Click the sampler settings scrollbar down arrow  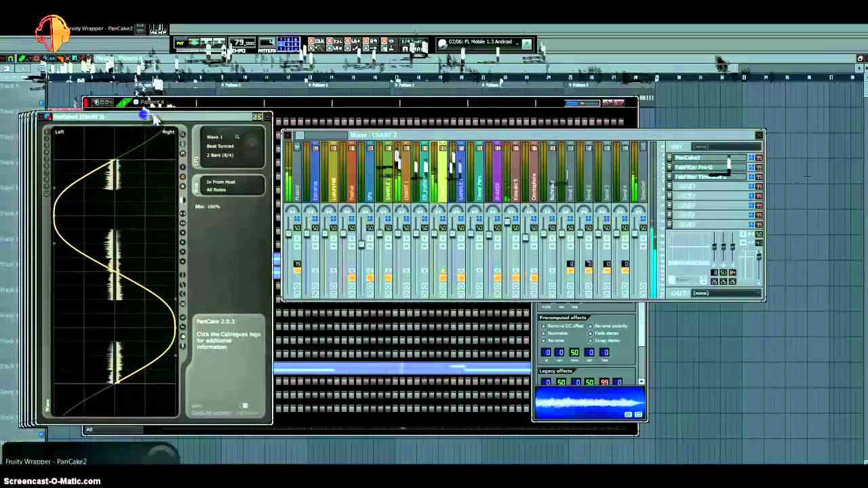[x=642, y=382]
